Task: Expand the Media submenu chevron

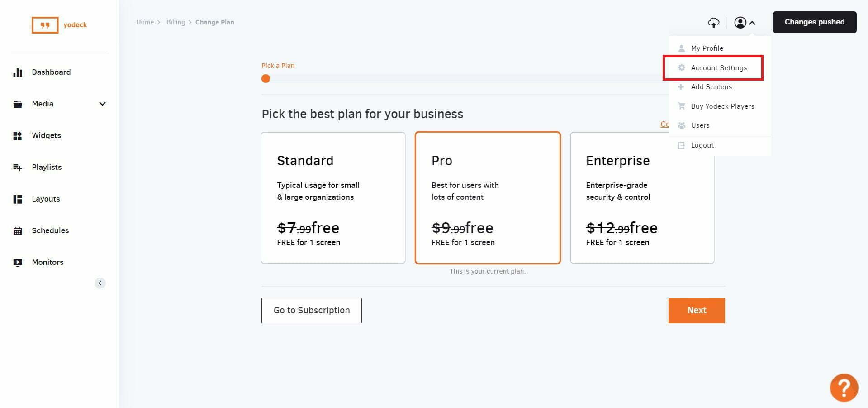Action: pyautogui.click(x=102, y=104)
